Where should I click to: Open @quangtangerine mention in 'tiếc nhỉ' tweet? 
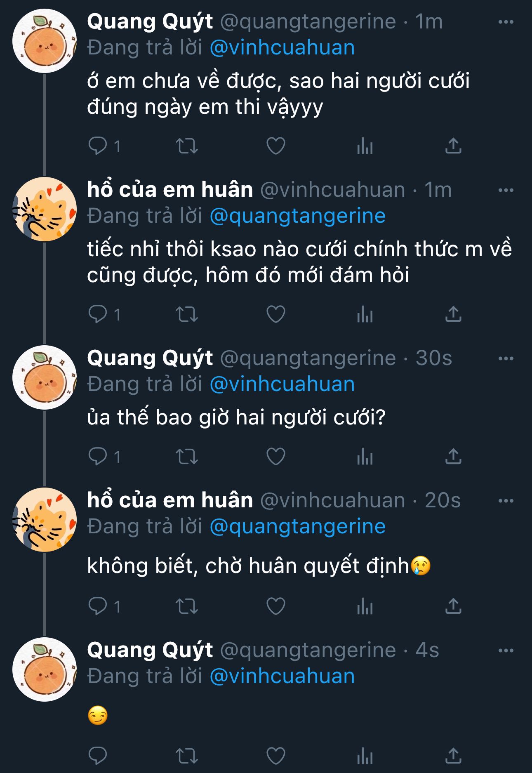click(297, 216)
